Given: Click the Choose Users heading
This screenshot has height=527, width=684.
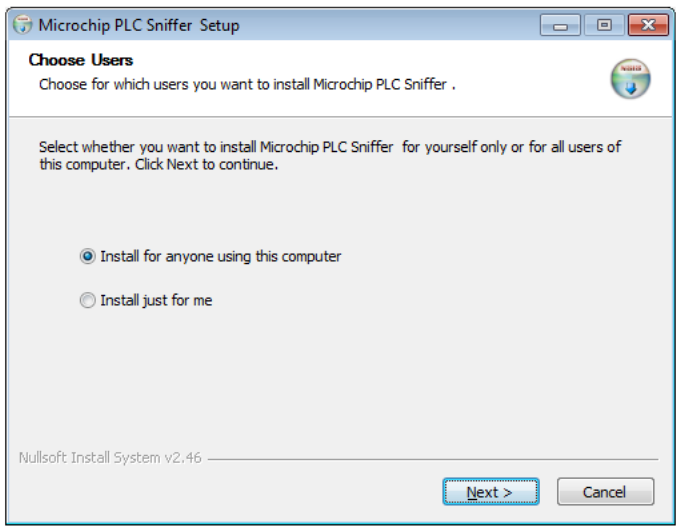Looking at the screenshot, I should 81,61.
